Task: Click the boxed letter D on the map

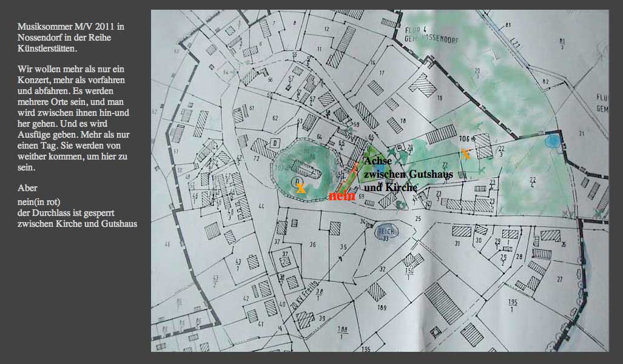Action: pos(275,143)
